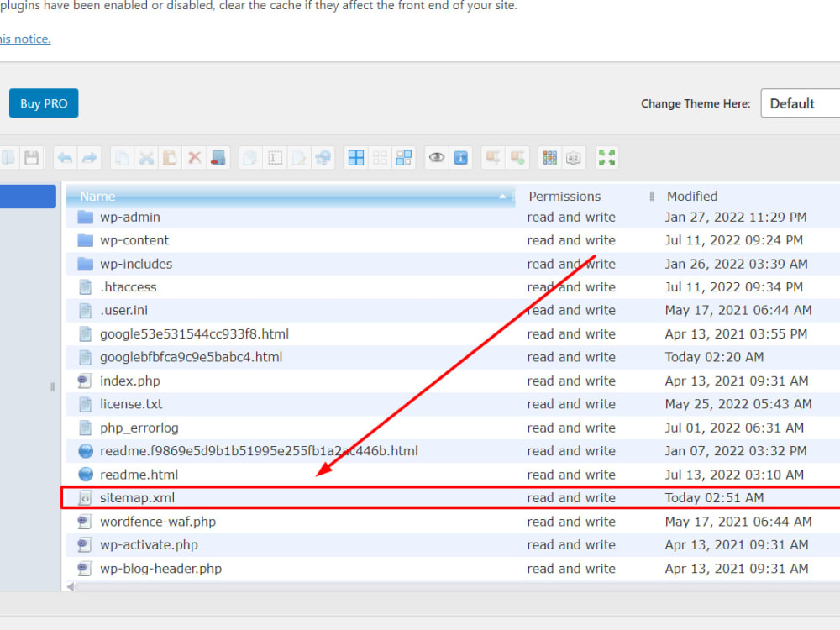Click the Save (floppy disk) toolbar icon
The height and width of the screenshot is (630, 840).
click(x=32, y=158)
